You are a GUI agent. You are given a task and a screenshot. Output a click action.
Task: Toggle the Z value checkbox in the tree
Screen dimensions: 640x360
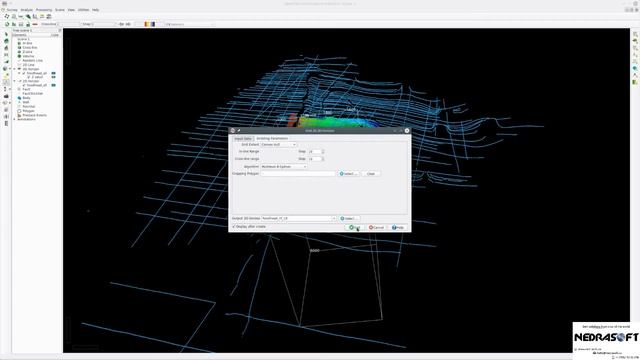click(29, 77)
